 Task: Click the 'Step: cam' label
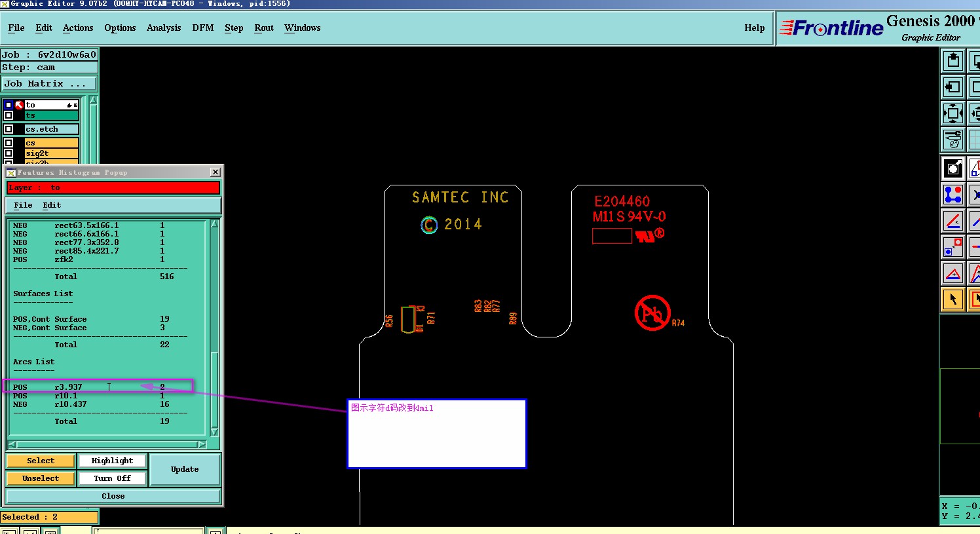[x=49, y=67]
